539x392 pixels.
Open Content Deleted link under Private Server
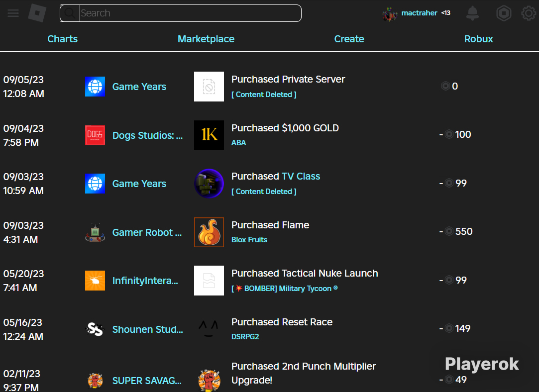[x=264, y=95]
